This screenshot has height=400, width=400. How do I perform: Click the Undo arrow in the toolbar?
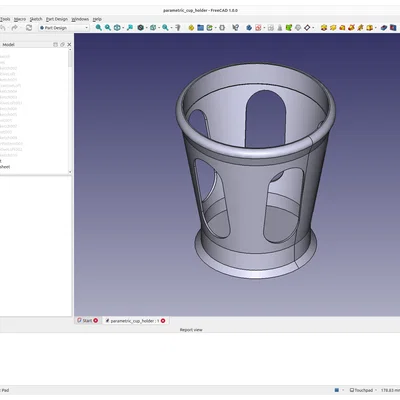pos(3,28)
